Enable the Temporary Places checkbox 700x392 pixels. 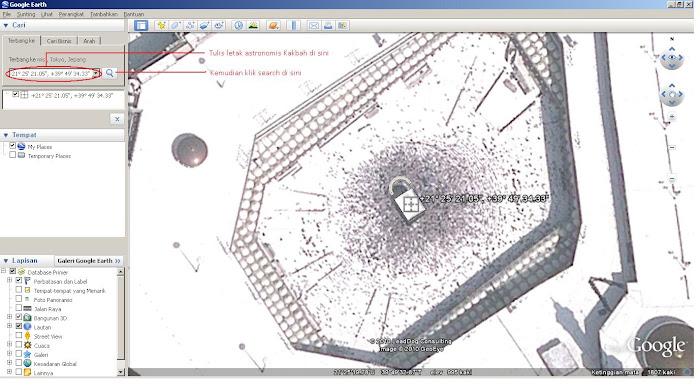[12, 155]
